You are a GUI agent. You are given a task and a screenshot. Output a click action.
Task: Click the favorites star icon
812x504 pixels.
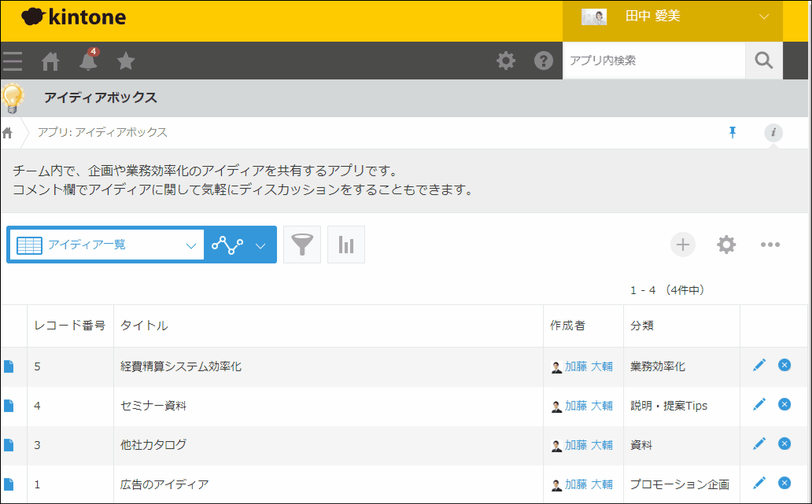pyautogui.click(x=126, y=61)
